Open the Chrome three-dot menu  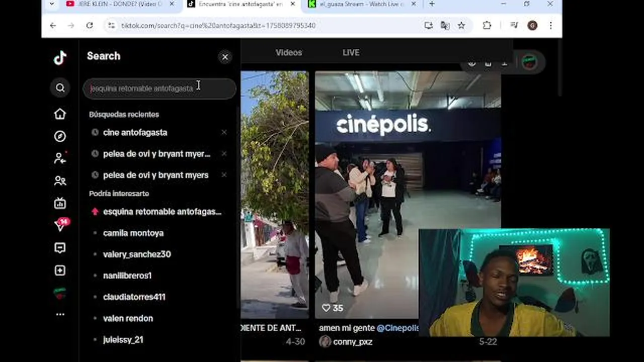pos(550,25)
